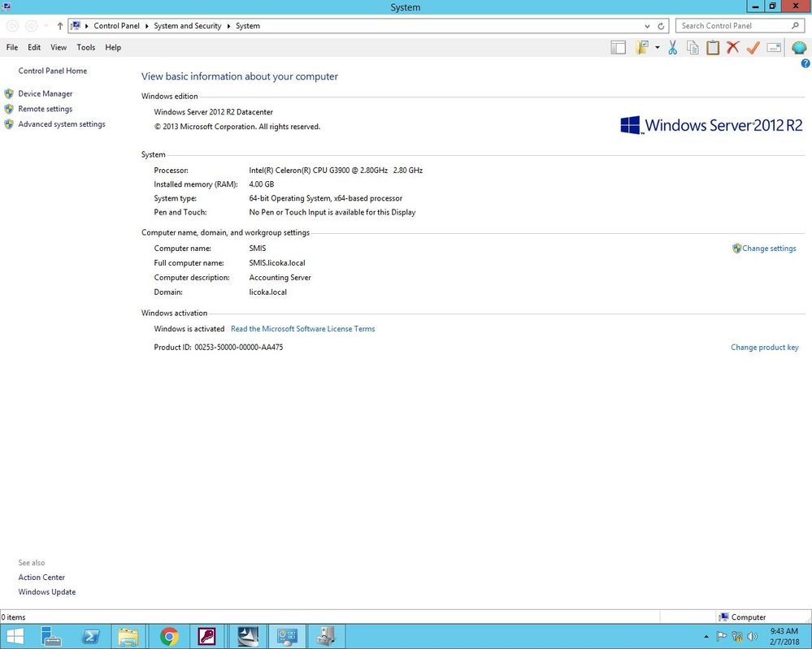Image resolution: width=812 pixels, height=649 pixels.
Task: Open the File menu
Action: [12, 47]
